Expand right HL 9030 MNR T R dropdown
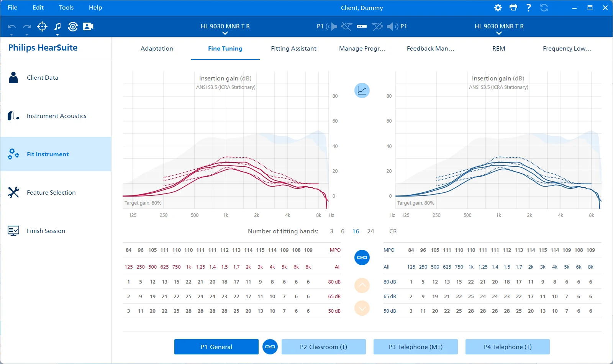The width and height of the screenshot is (613, 364). [499, 33]
